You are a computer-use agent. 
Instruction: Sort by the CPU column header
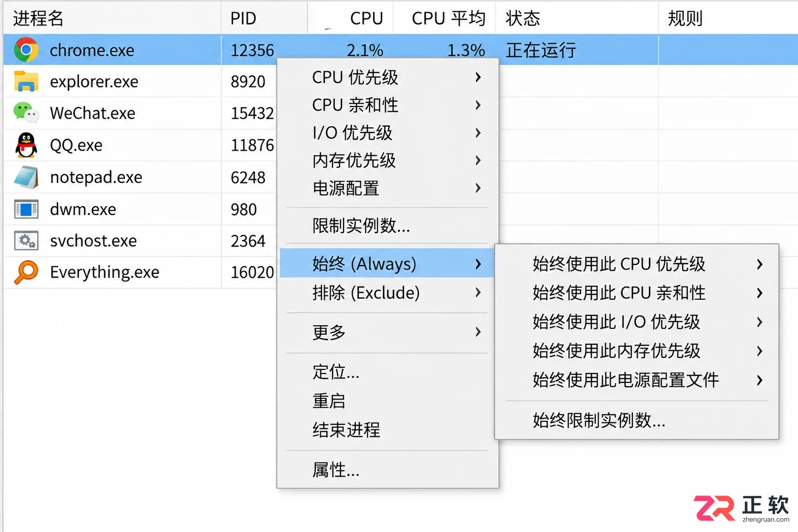350,18
